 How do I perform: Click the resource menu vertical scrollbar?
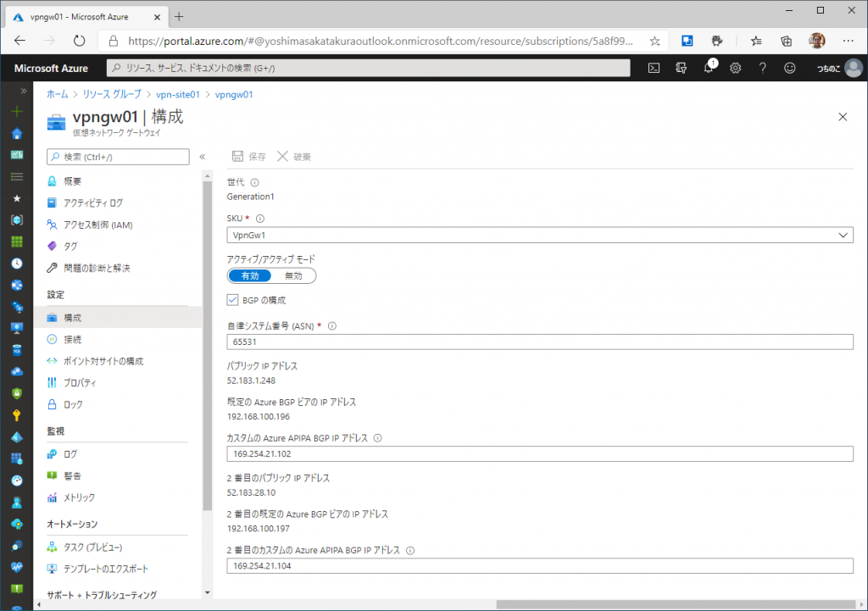click(208, 346)
